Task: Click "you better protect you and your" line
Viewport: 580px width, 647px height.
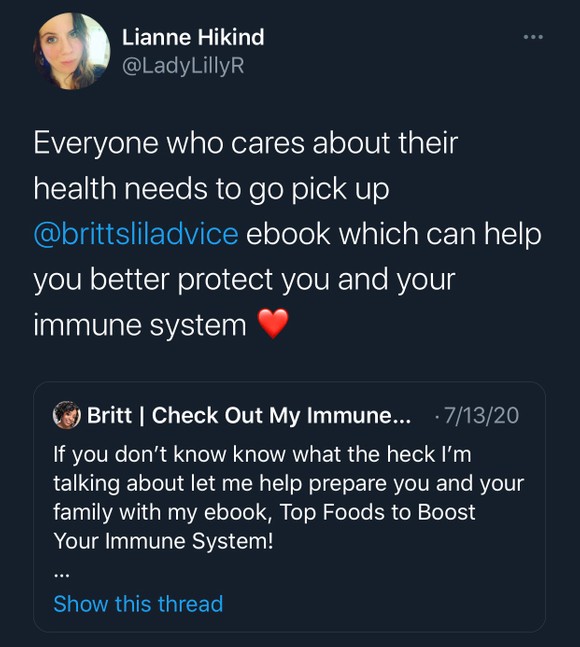Action: [244, 280]
